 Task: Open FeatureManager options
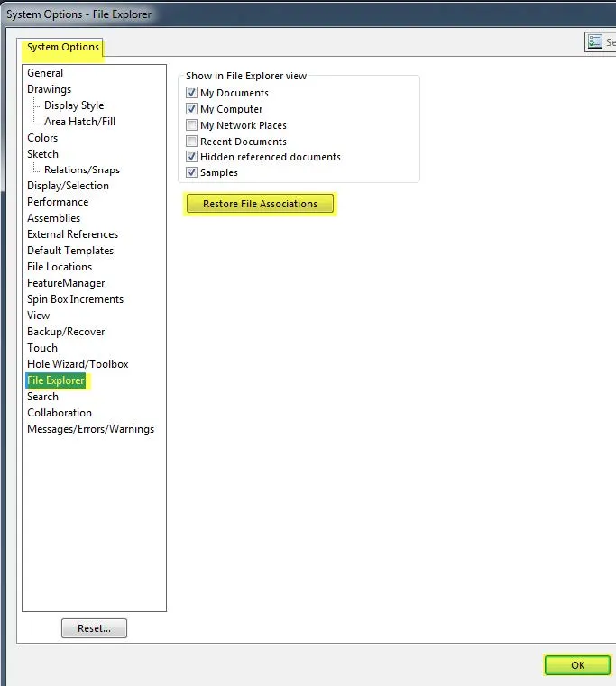tap(66, 283)
